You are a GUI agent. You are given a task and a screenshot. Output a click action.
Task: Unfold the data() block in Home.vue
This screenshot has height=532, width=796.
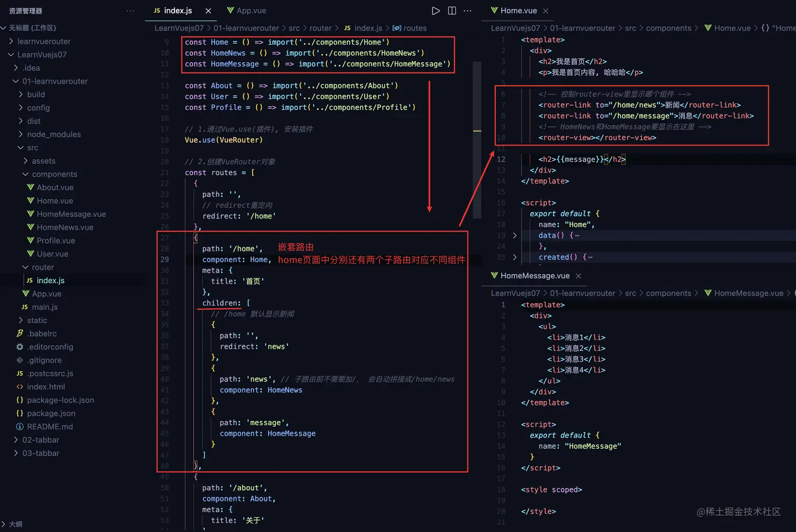point(515,235)
